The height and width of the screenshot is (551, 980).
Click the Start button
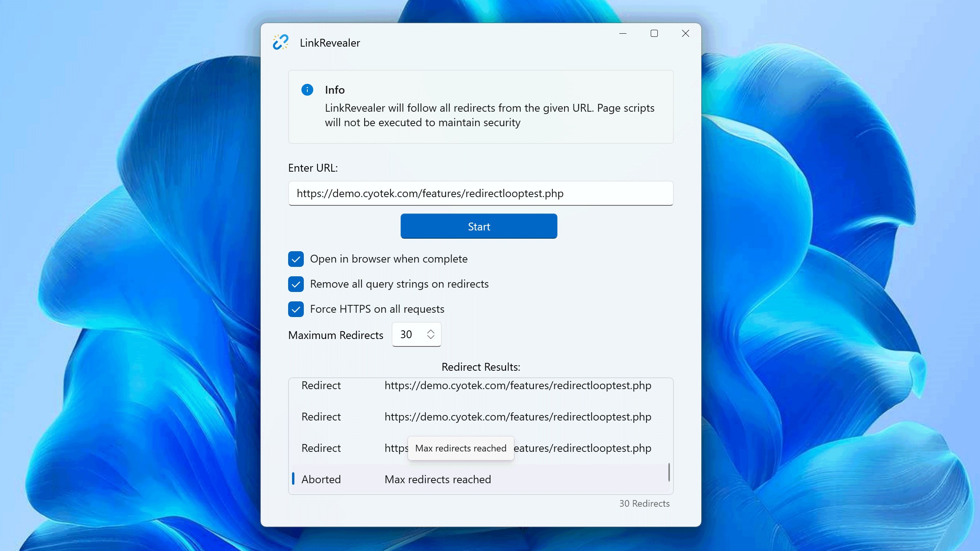(x=479, y=226)
